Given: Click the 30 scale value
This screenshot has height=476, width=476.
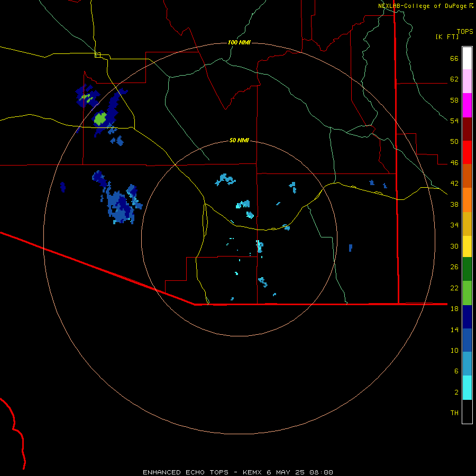Looking at the screenshot, I should (x=454, y=246).
